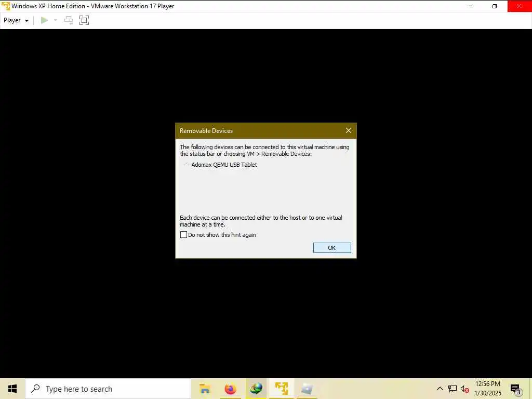Screen dimensions: 532x399
Task: Expand the power options arrow beside Play
Action: coord(56,20)
